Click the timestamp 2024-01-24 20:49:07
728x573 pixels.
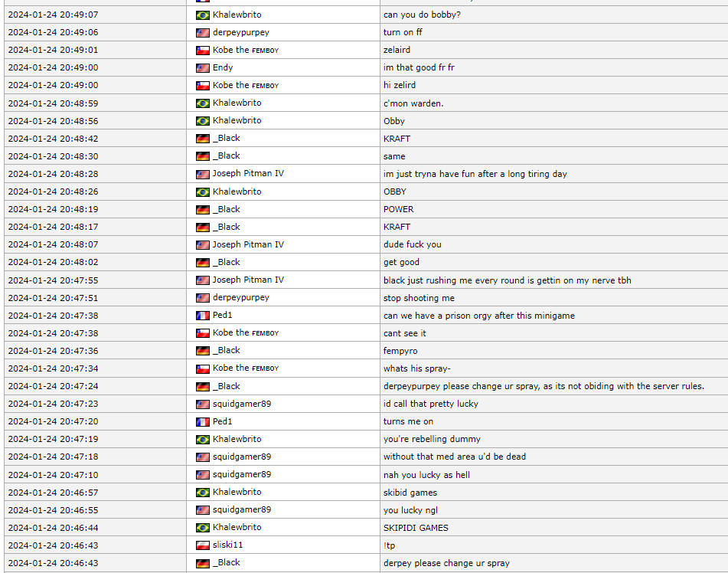pos(53,15)
